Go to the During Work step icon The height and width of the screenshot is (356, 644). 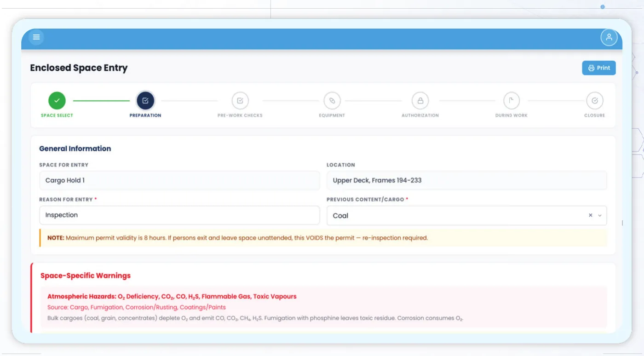tap(512, 100)
